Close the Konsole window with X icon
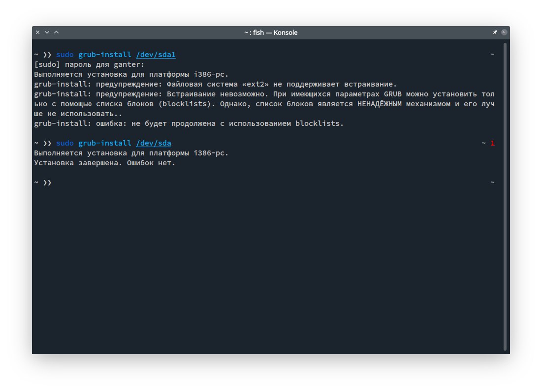Screen dimensions: 542x392 [x=38, y=32]
